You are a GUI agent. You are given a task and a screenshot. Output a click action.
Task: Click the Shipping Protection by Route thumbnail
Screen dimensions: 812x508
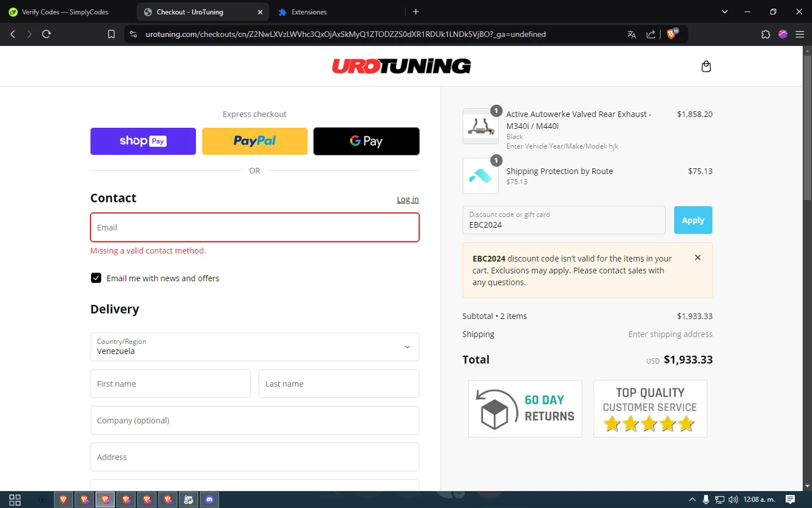(x=481, y=175)
